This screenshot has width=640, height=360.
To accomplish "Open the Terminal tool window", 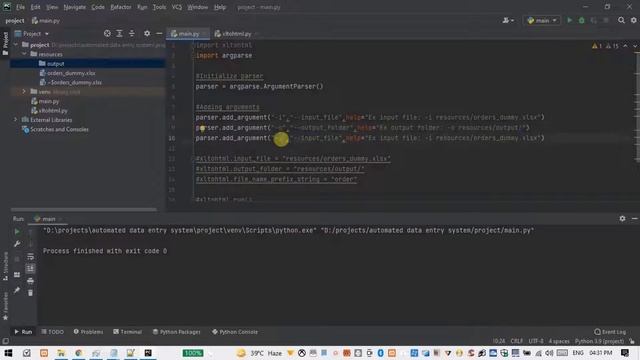I will pos(127,332).
